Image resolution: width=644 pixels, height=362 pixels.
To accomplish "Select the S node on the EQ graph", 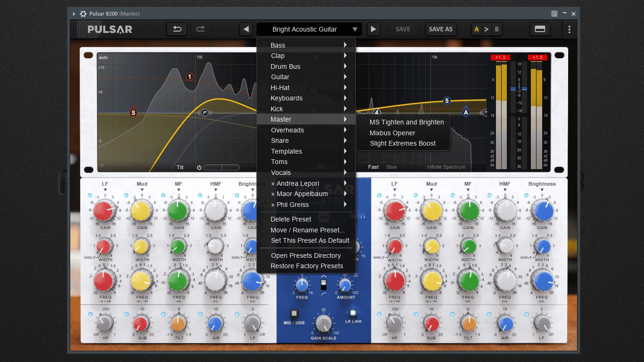I will (x=133, y=113).
